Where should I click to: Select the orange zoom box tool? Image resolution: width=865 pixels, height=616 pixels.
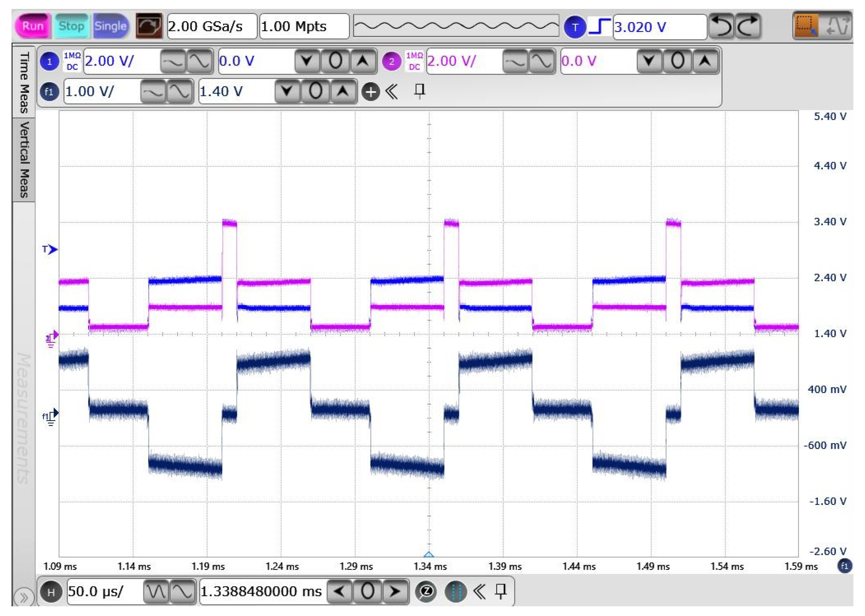(805, 26)
